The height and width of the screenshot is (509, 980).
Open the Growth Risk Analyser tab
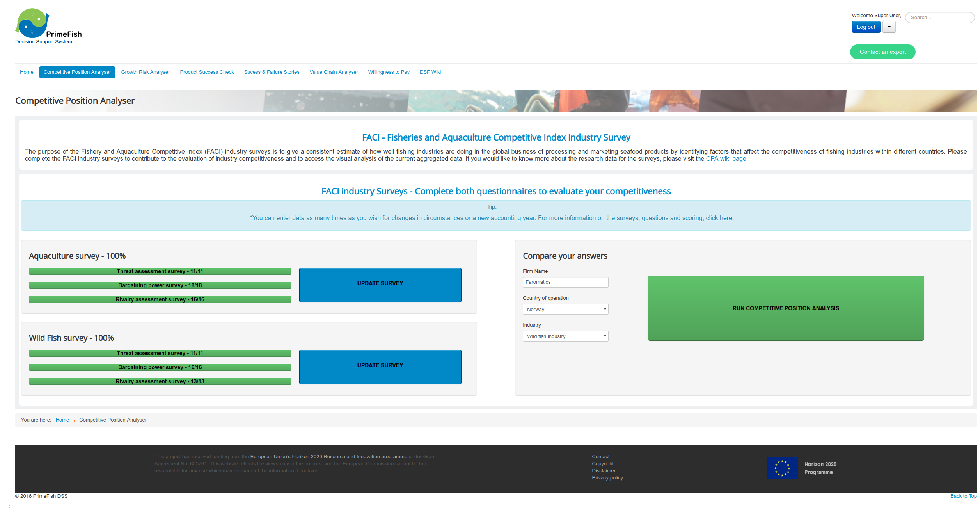146,72
